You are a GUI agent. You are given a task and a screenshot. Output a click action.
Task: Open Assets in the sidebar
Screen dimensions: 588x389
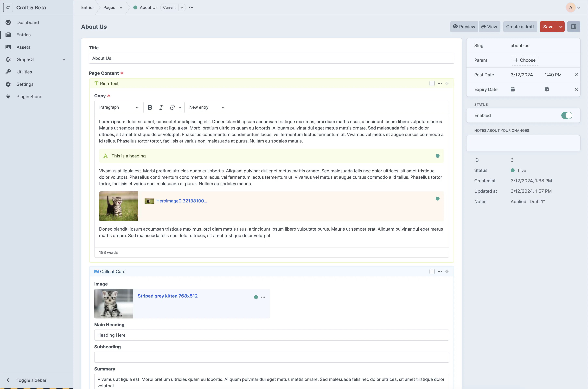pyautogui.click(x=23, y=47)
